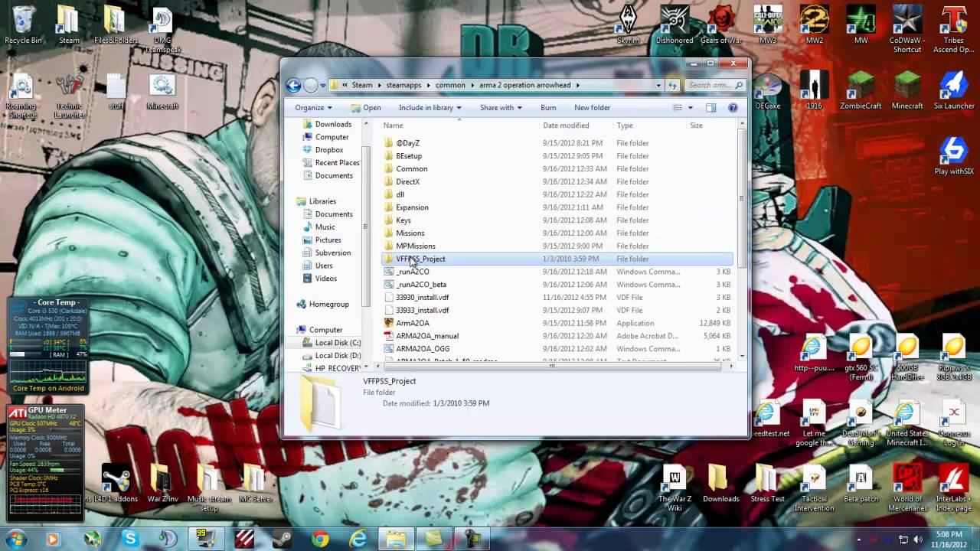The image size is (980, 551).
Task: Select the World of Mercenaries desktop icon
Action: point(907,487)
